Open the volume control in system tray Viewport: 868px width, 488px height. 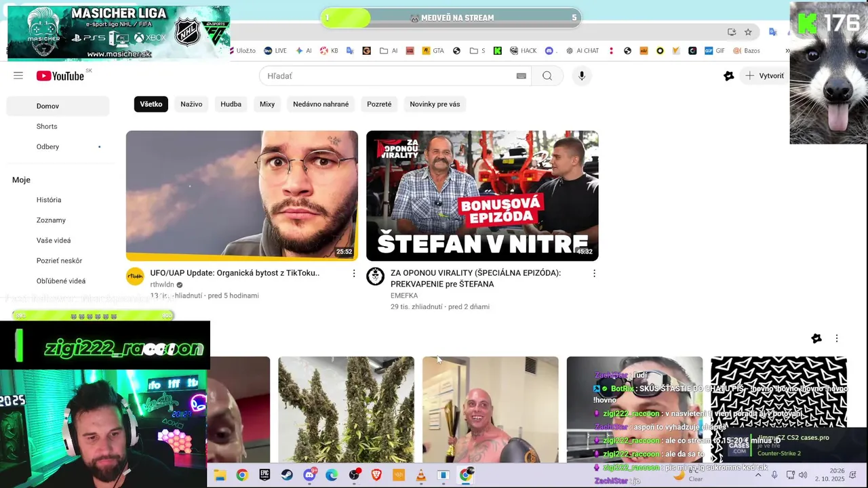(x=803, y=475)
